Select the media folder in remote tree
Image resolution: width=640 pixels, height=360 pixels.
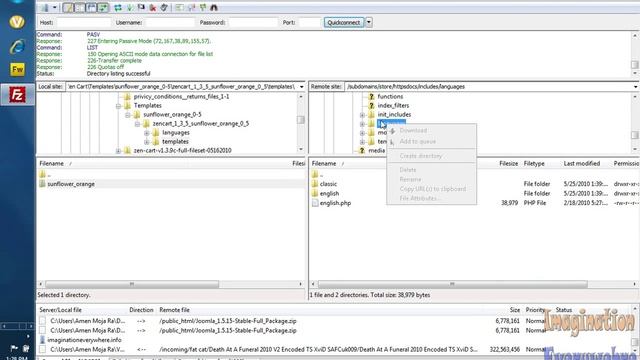click(376, 151)
